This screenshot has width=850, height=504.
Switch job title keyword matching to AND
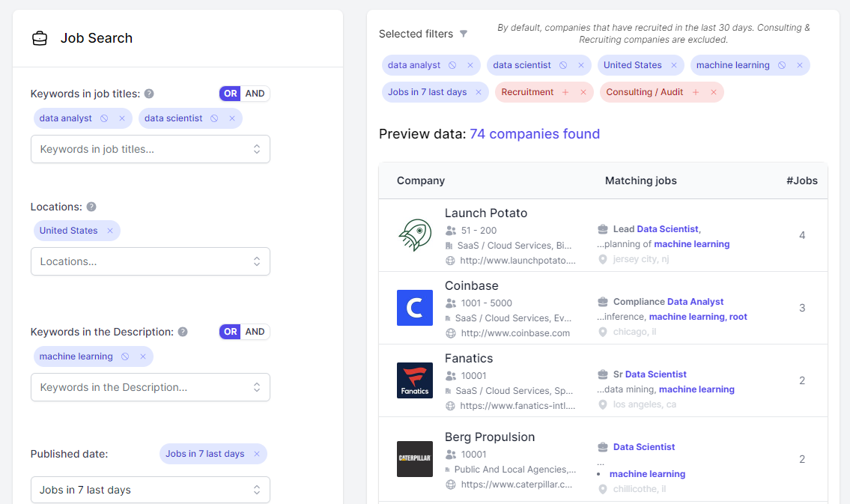[x=255, y=93]
